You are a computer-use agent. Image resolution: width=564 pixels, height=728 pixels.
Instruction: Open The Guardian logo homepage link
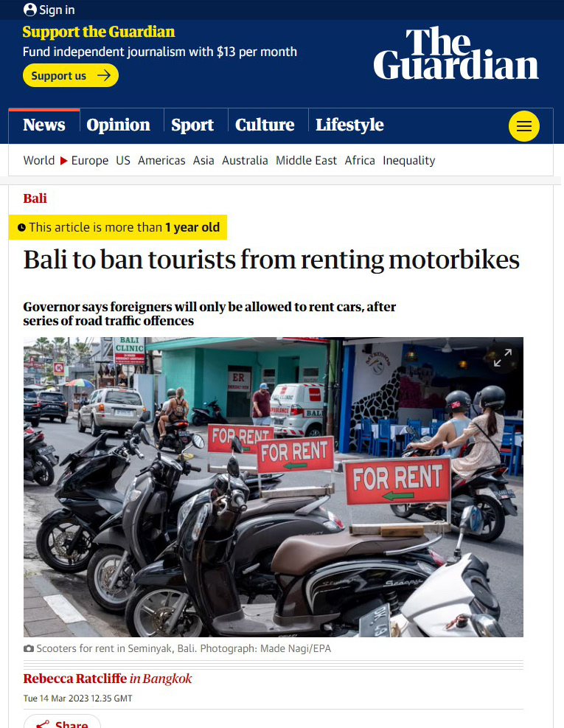click(456, 53)
